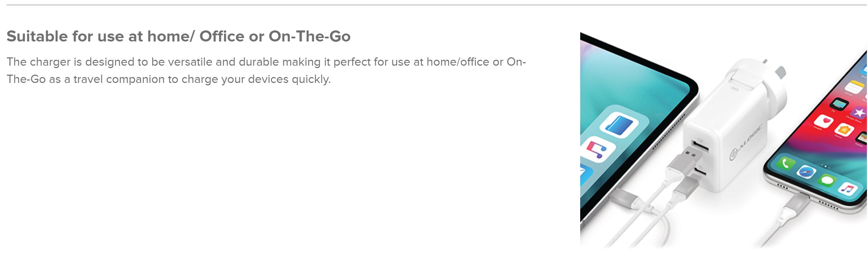This screenshot has width=868, height=273.
Task: Click the Music note icon on iPad
Action: click(597, 150)
